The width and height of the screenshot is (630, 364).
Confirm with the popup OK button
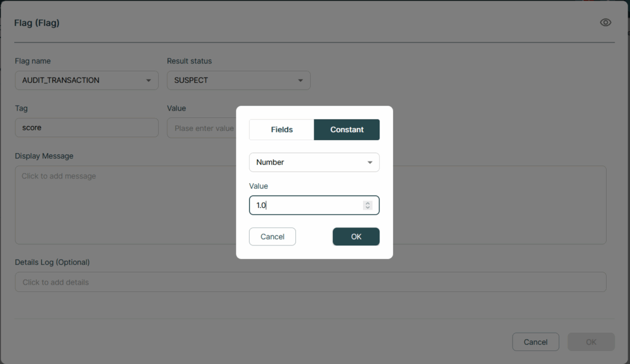(x=356, y=237)
